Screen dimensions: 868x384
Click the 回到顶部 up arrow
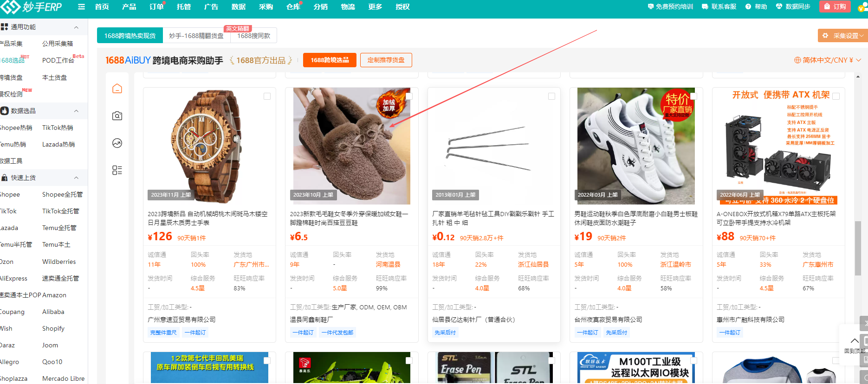[x=854, y=341]
